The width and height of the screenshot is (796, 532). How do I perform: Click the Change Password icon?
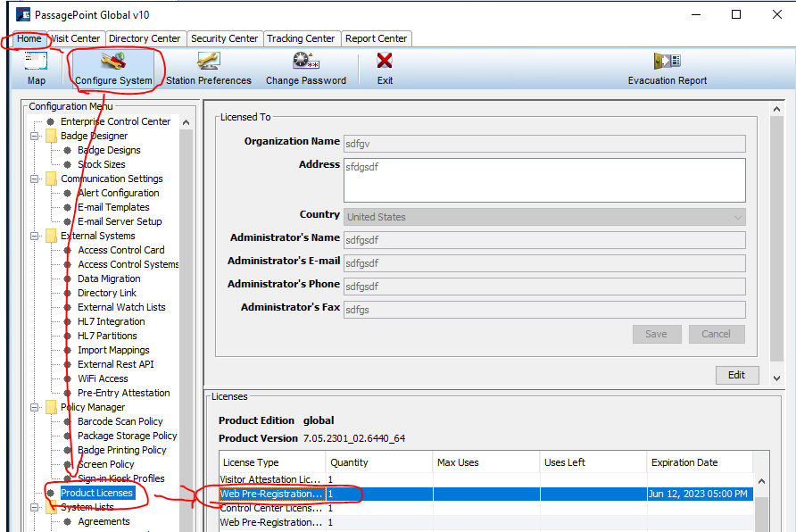[305, 61]
